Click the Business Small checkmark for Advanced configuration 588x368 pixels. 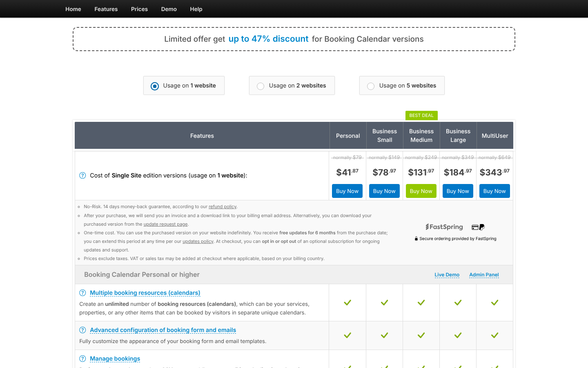click(x=384, y=335)
